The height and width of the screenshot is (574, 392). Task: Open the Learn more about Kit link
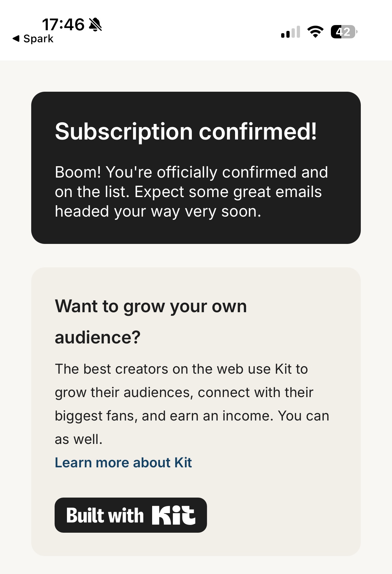pyautogui.click(x=123, y=462)
